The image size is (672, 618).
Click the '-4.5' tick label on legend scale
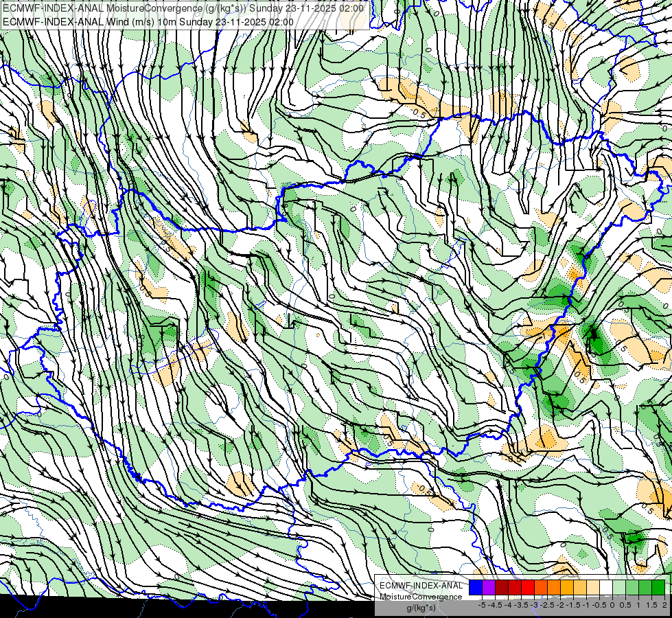point(495,605)
